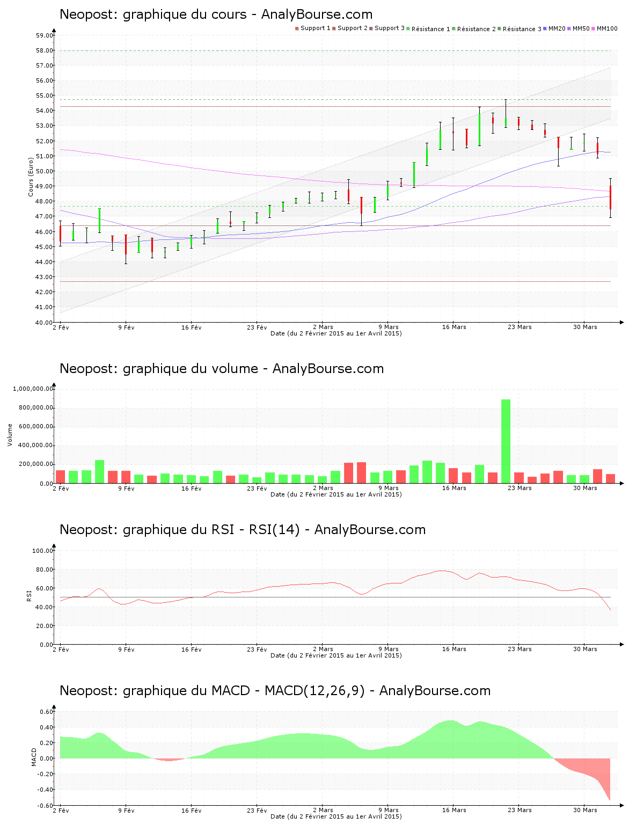Select the Support 2 legend label
The height and width of the screenshot is (832, 644).
click(x=353, y=28)
